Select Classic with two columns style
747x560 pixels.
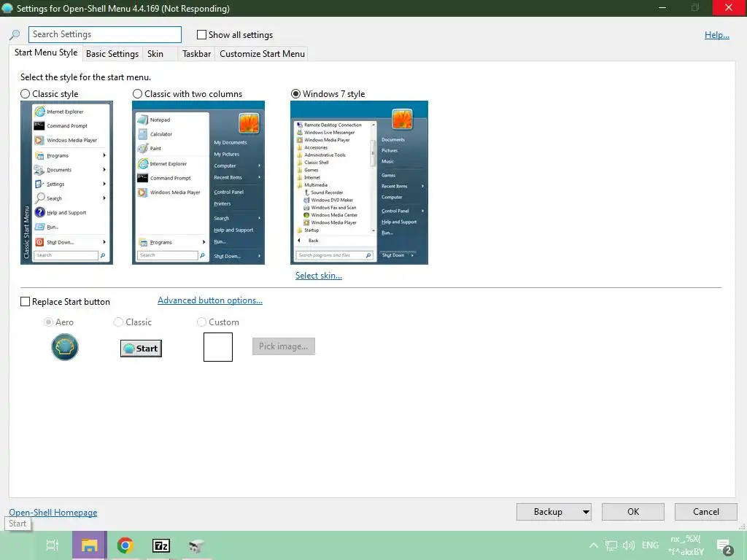click(138, 94)
